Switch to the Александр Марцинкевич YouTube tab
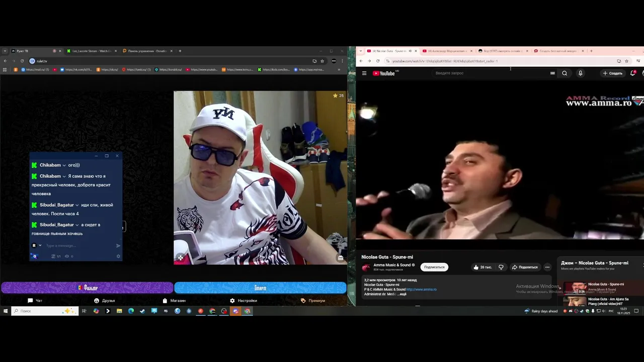 [x=447, y=51]
